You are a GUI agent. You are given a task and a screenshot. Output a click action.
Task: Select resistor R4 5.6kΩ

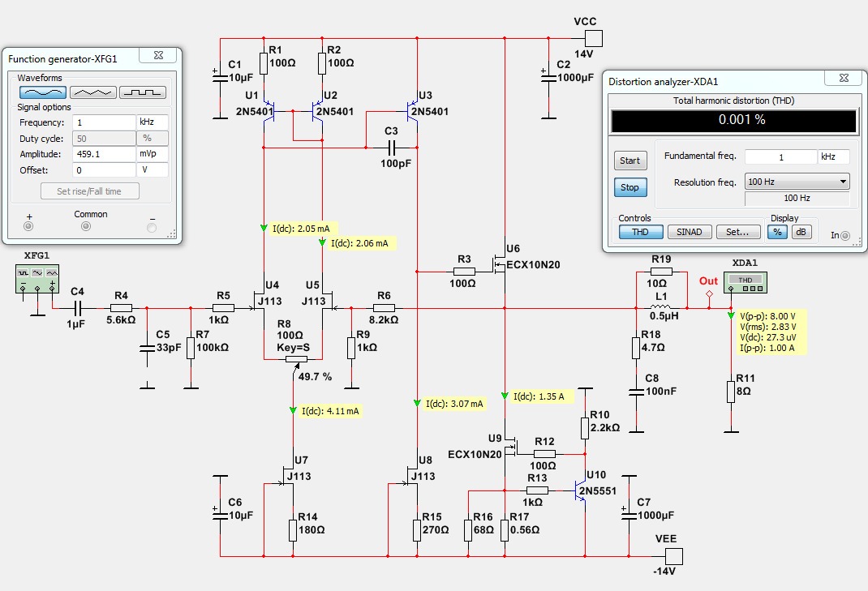click(x=121, y=308)
